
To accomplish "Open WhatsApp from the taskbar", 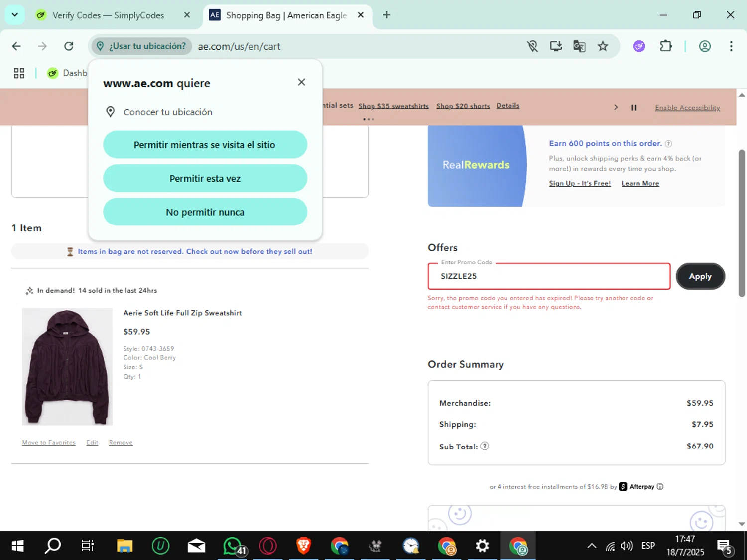I will [x=233, y=546].
